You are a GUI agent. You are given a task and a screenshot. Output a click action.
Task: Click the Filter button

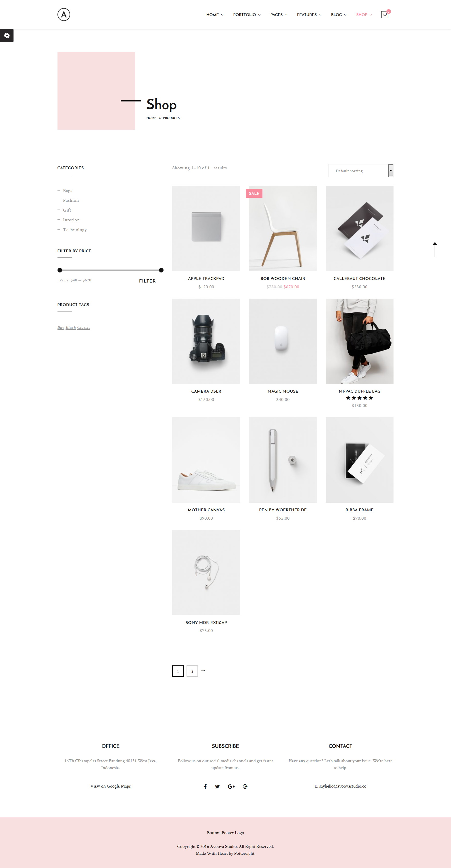pyautogui.click(x=147, y=281)
